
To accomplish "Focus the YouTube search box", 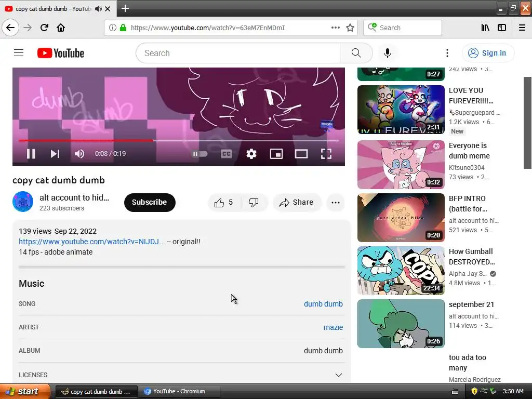I will (x=238, y=53).
